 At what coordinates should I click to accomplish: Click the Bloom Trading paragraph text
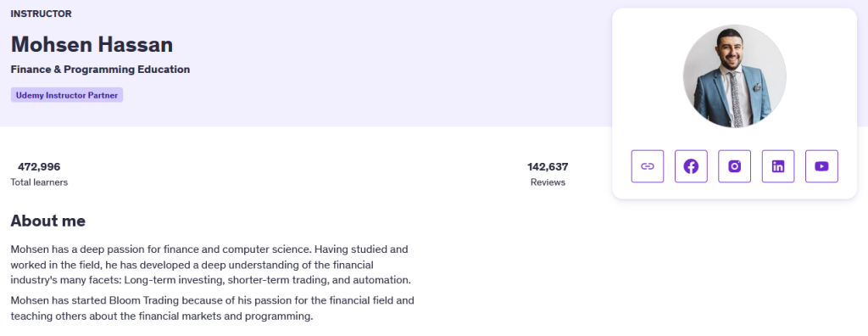(213, 310)
